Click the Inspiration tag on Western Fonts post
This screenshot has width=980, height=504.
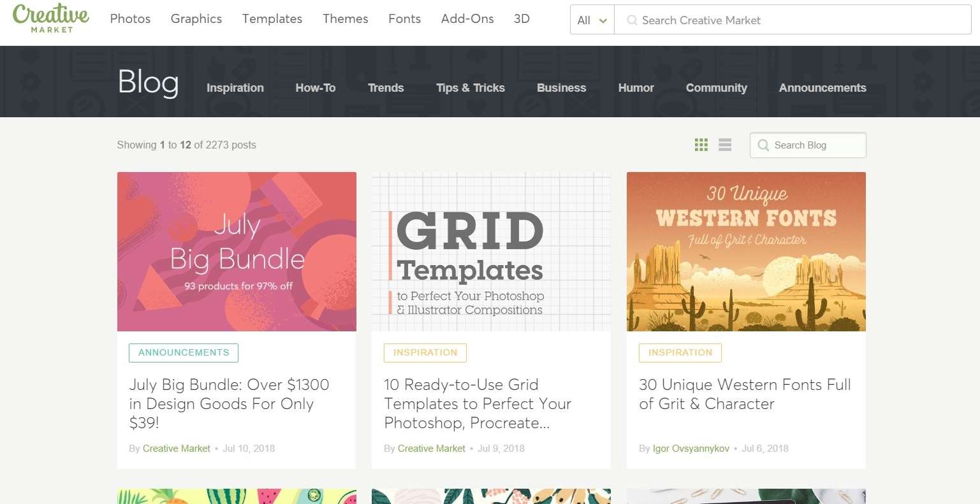[x=680, y=353]
